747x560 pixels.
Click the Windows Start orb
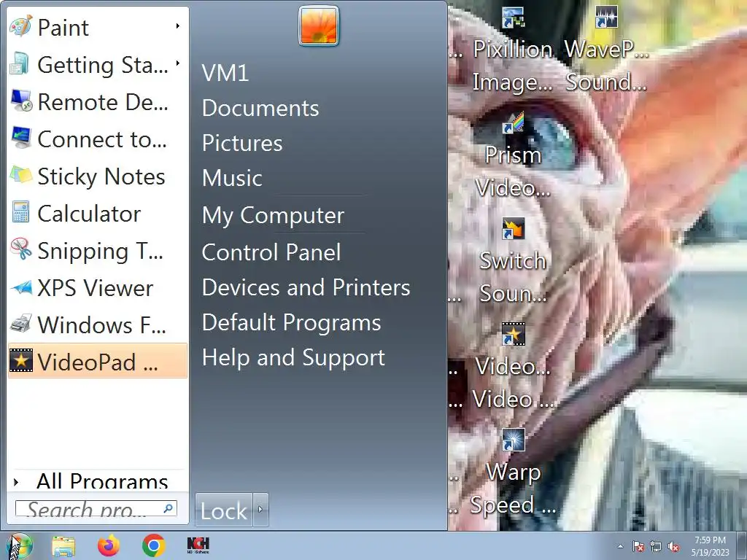coord(18,545)
